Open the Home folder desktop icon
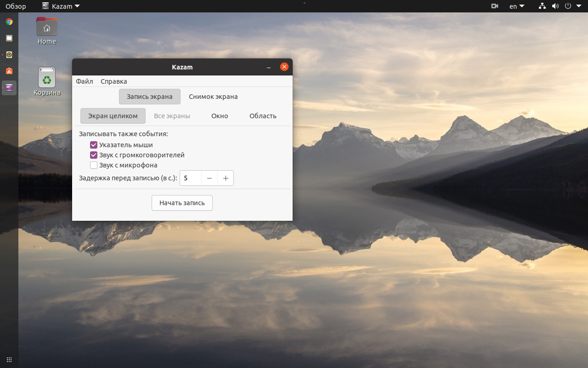This screenshot has height=368, width=588. tap(47, 31)
